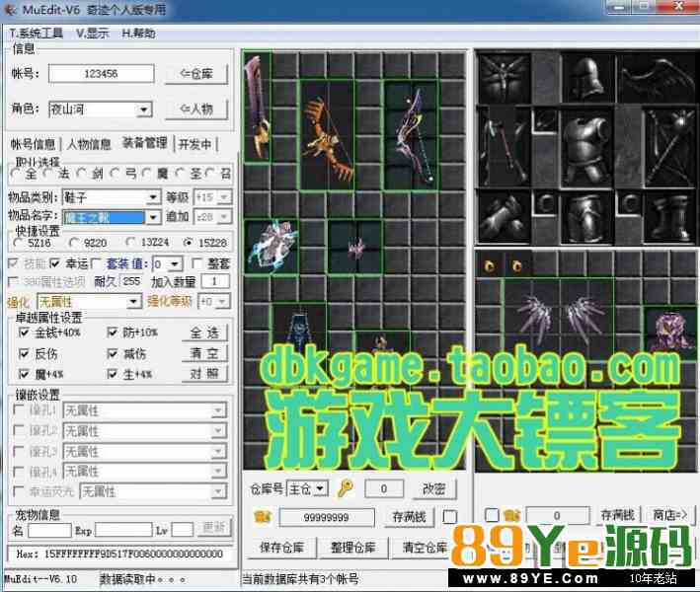Uncheck the 反伤 excellent option
Viewport: 700px width, 592px height.
tap(24, 354)
